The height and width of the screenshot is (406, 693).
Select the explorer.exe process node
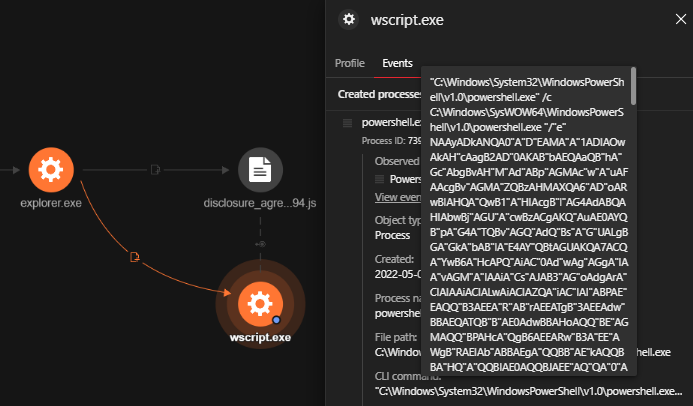[50, 169]
